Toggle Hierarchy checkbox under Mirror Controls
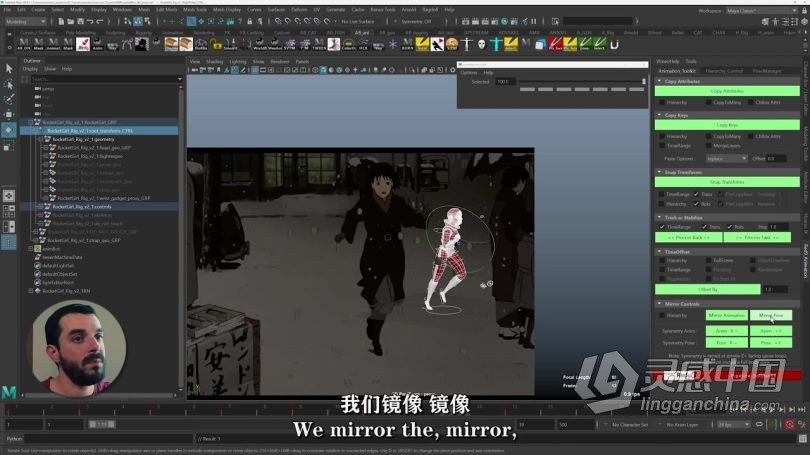 662,315
